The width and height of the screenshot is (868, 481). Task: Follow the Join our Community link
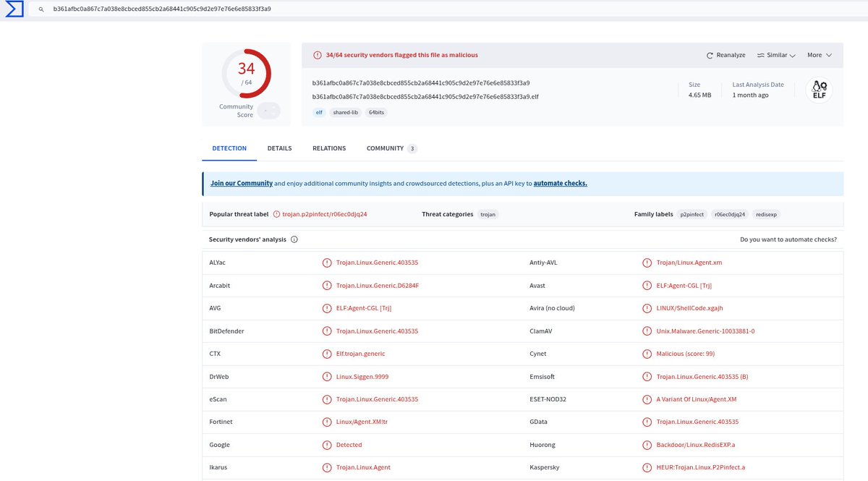[242, 184]
